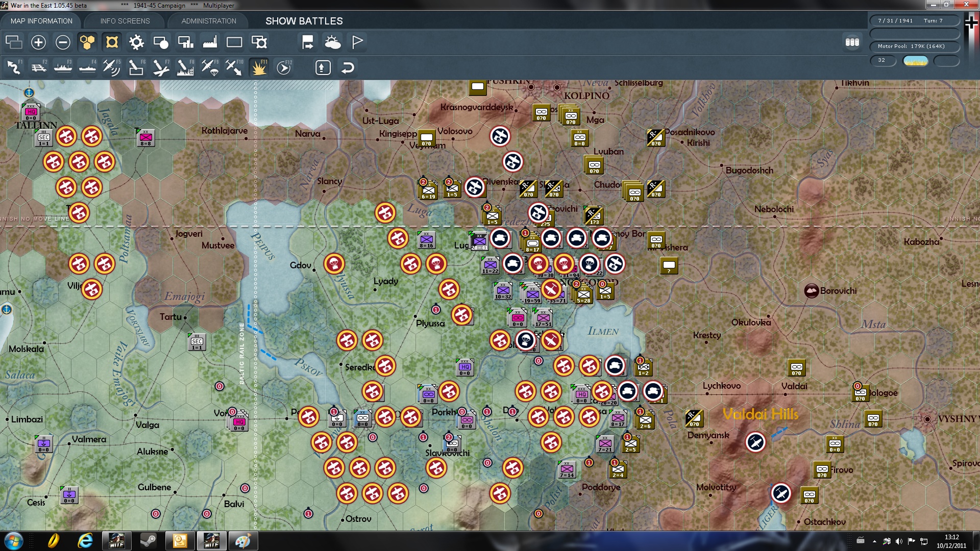Viewport: 980px width, 551px height.
Task: Zoom in the map with plus icon
Action: coord(38,42)
